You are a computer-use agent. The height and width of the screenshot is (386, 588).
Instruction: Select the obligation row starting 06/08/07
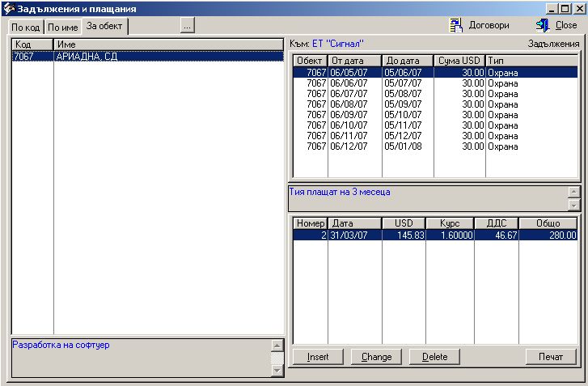[x=435, y=104]
